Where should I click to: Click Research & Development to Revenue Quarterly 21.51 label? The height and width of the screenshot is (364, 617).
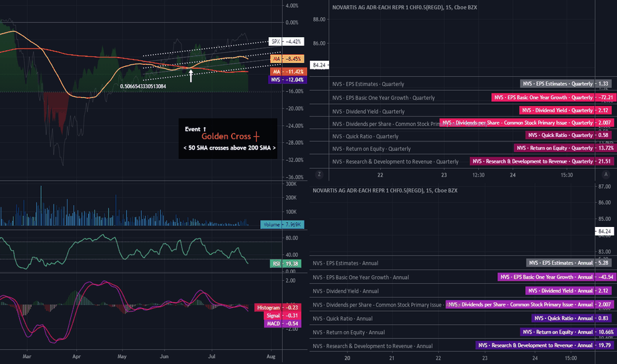point(542,161)
